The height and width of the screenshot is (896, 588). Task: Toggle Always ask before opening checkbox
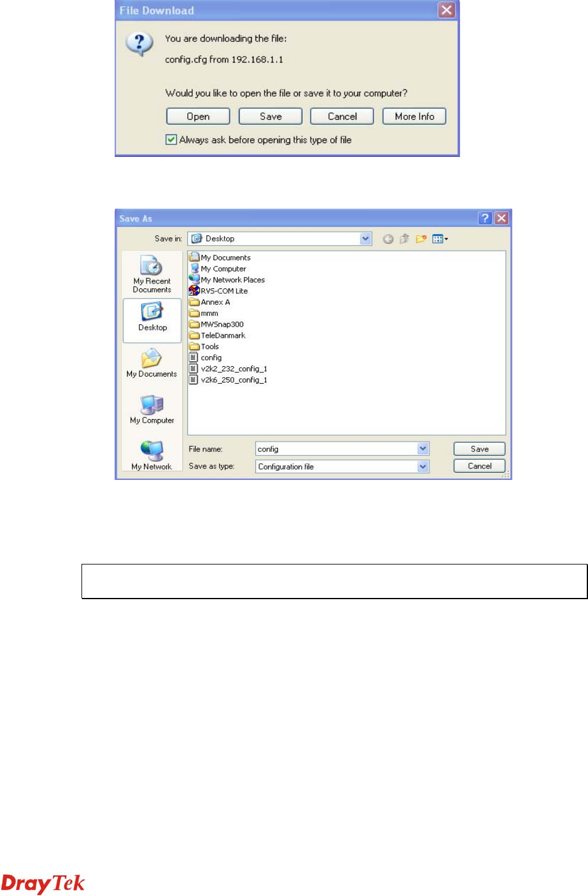click(x=171, y=140)
